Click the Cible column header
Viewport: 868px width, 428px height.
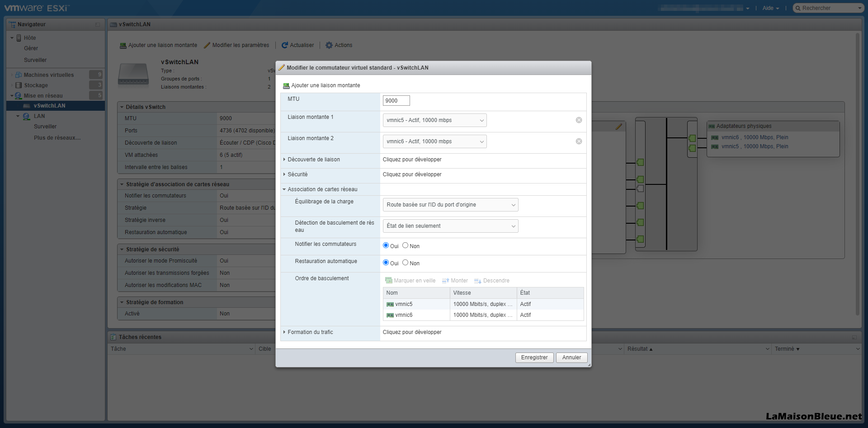click(266, 349)
